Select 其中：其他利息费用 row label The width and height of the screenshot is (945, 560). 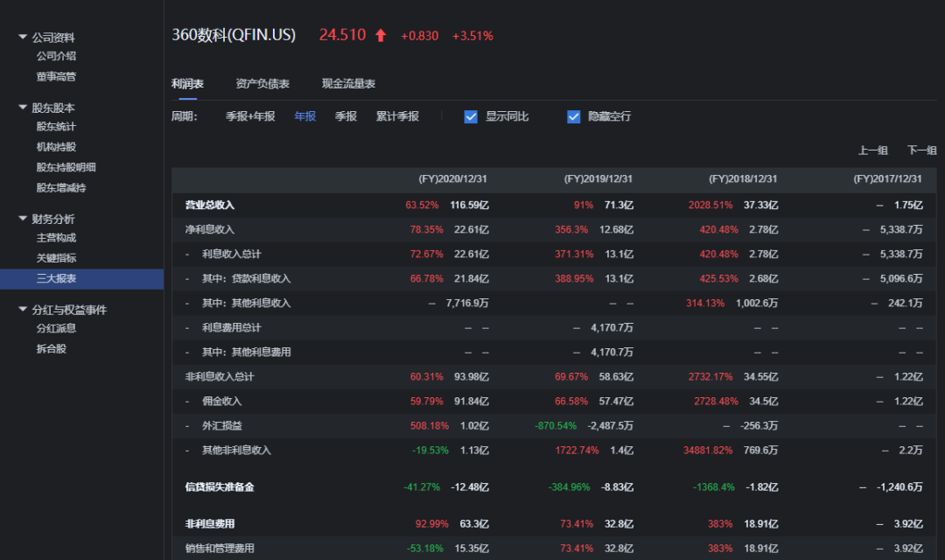pyautogui.click(x=247, y=352)
